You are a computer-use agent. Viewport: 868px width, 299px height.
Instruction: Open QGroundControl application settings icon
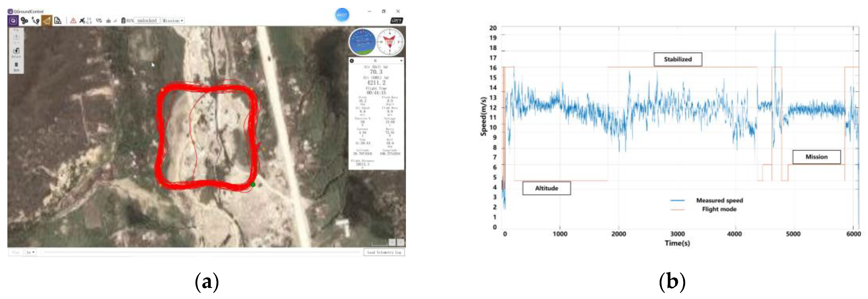pos(13,21)
